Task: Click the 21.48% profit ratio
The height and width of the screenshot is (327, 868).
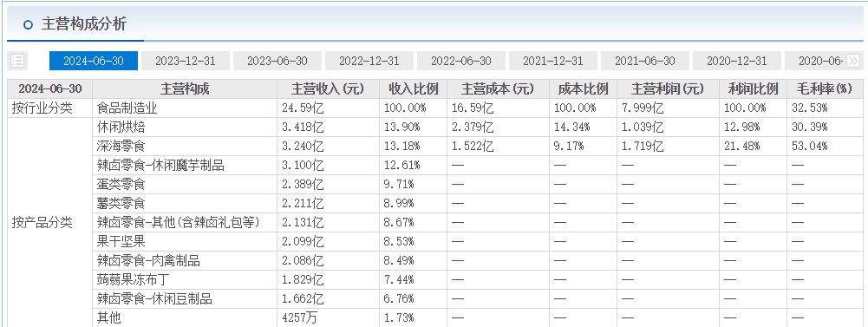Action: pos(741,146)
